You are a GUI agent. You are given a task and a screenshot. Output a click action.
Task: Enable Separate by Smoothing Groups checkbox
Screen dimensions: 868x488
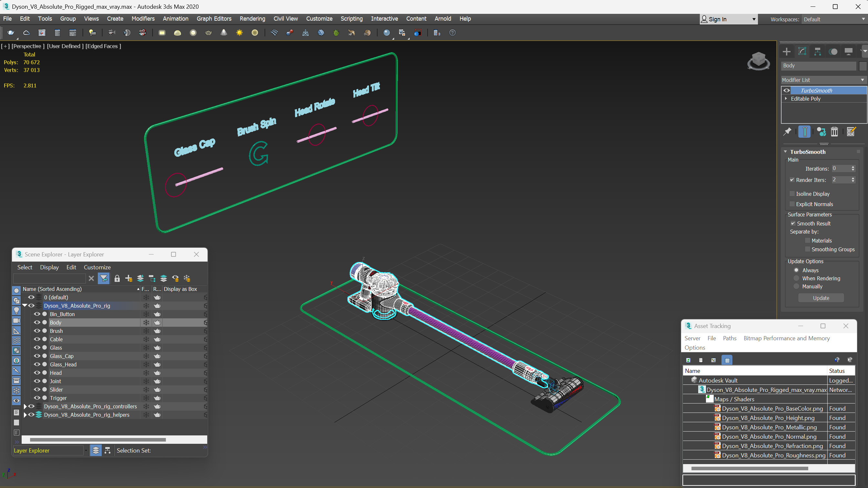tap(808, 249)
